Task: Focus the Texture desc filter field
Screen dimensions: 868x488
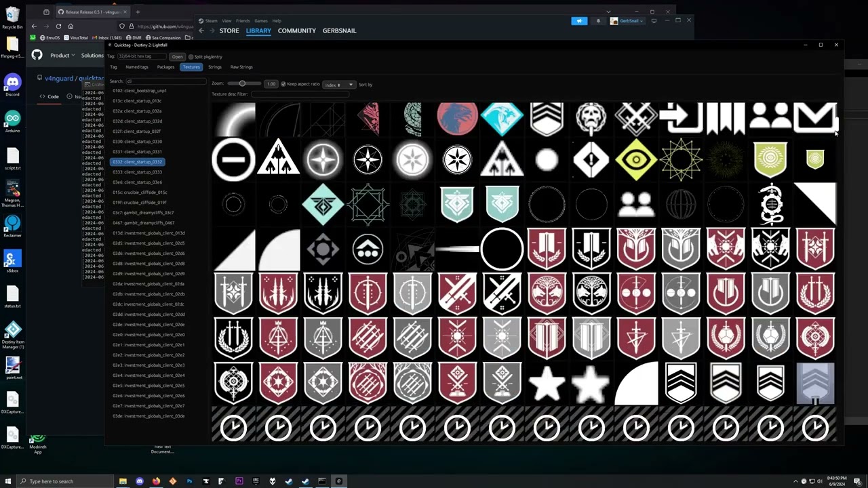Action: pyautogui.click(x=300, y=94)
